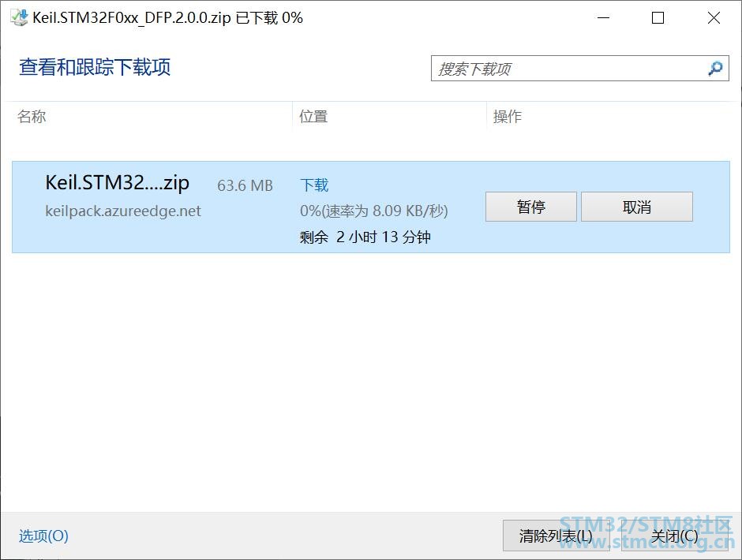742x560 pixels.
Task: Click the Action column header
Action: [x=508, y=117]
